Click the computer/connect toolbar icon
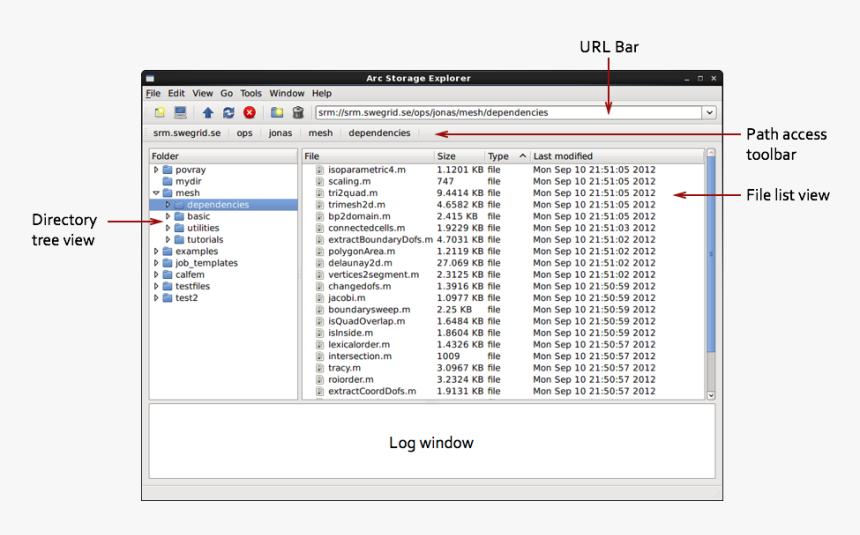 click(x=180, y=113)
